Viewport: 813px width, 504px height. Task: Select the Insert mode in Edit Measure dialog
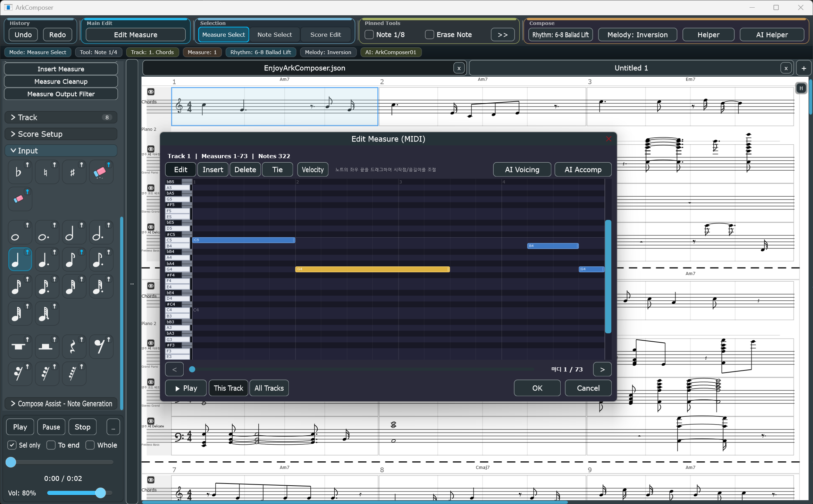pos(213,170)
